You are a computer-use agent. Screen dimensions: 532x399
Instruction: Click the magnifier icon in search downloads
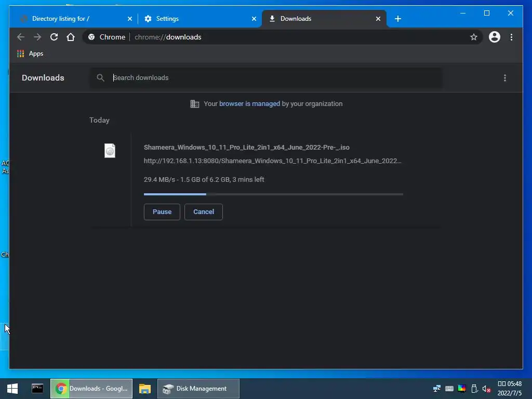point(100,78)
